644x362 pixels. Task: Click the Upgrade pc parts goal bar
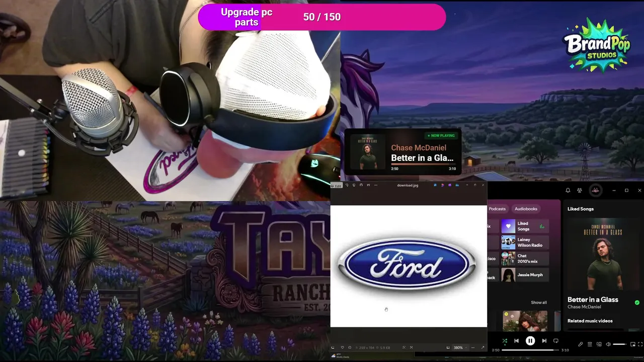pyautogui.click(x=322, y=17)
